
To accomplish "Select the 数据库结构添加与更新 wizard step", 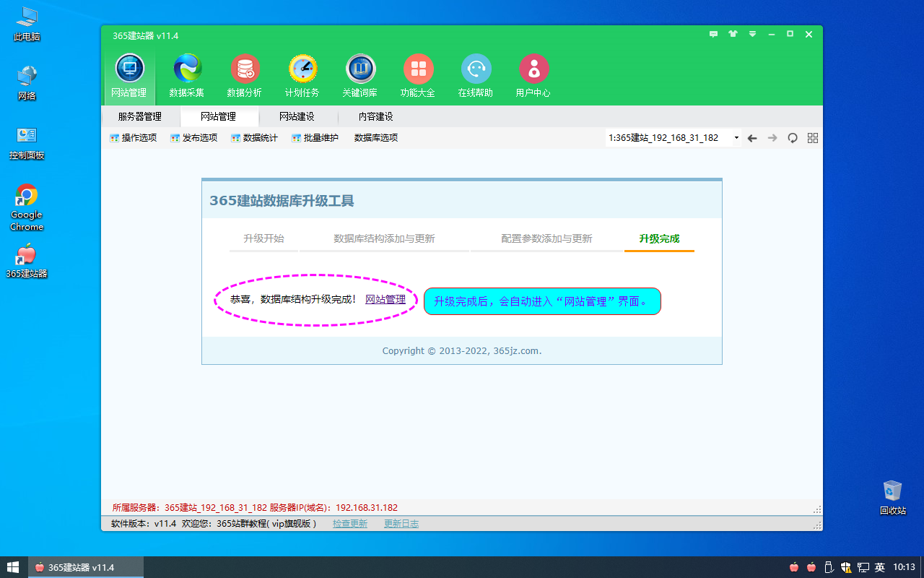I will click(384, 239).
